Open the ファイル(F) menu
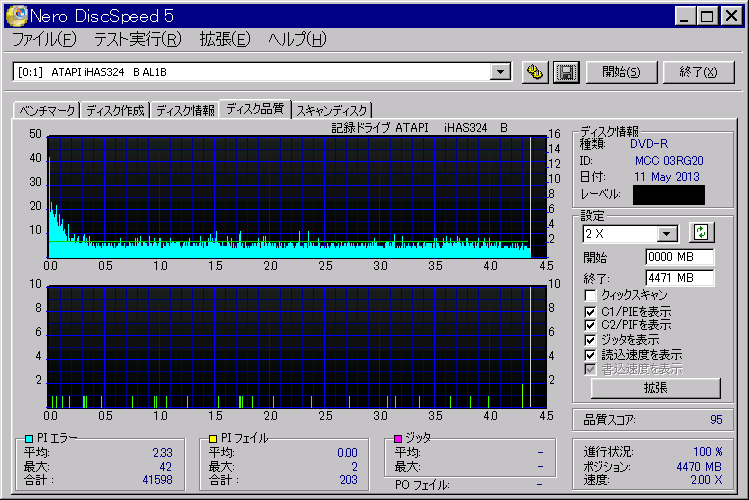This screenshot has width=749, height=500. click(44, 39)
